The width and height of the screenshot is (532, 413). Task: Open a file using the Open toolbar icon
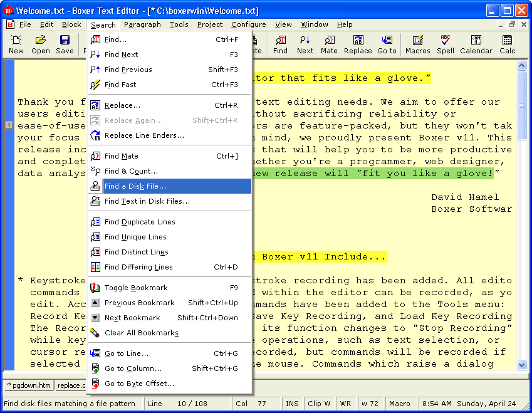[x=41, y=44]
